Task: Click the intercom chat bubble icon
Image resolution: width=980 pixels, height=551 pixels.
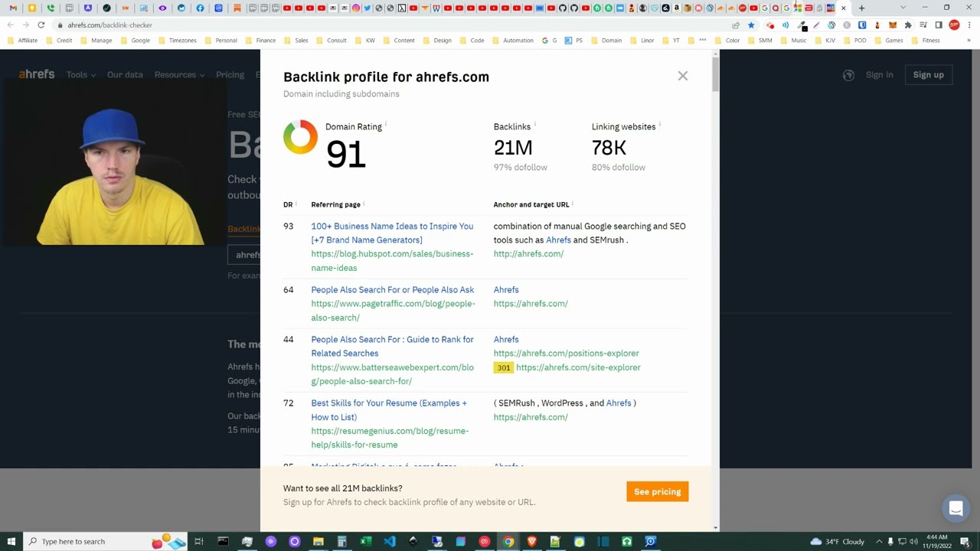Action: 955,508
